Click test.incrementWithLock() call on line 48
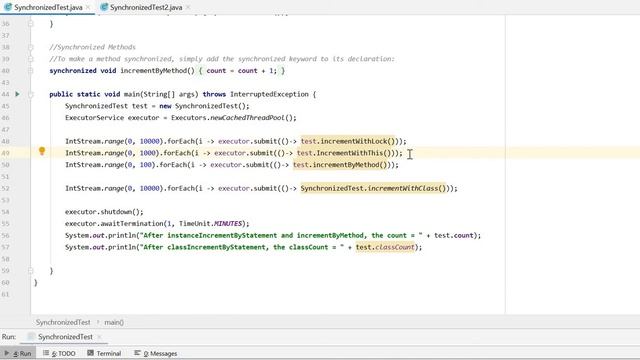 click(x=348, y=141)
